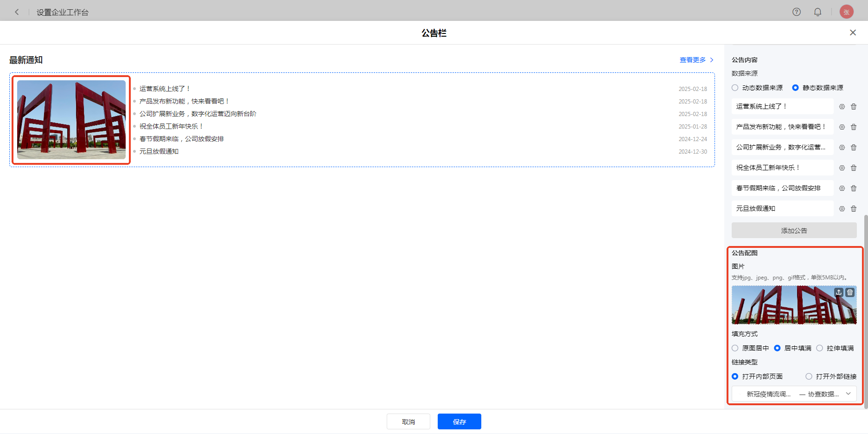The image size is (868, 434).
Task: Delete the uploaded announcement image
Action: tap(850, 292)
